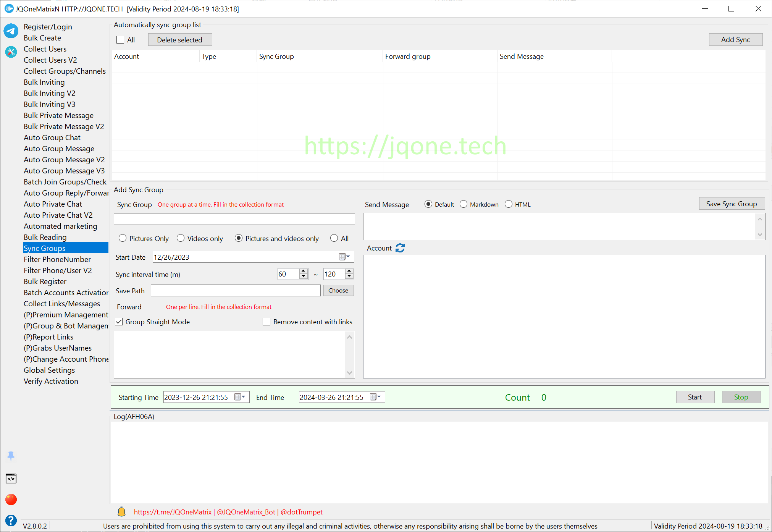Open the Start Date calendar picker
The image size is (772, 532).
(x=344, y=257)
